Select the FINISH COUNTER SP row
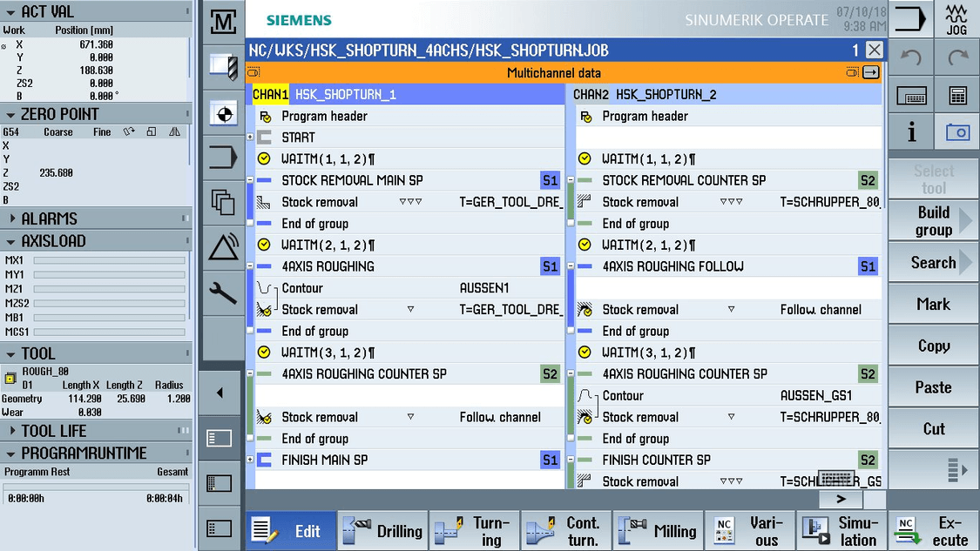Screen dimensions: 980x551 (728, 460)
